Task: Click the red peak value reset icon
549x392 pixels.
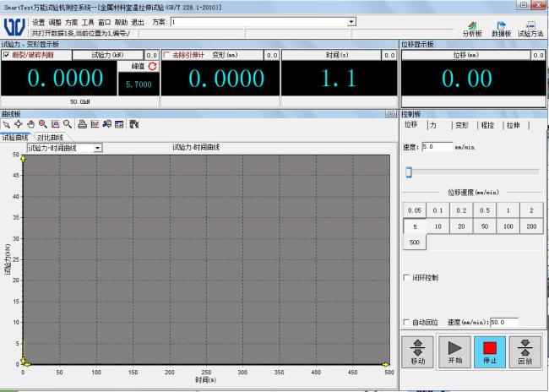Action: [152, 66]
